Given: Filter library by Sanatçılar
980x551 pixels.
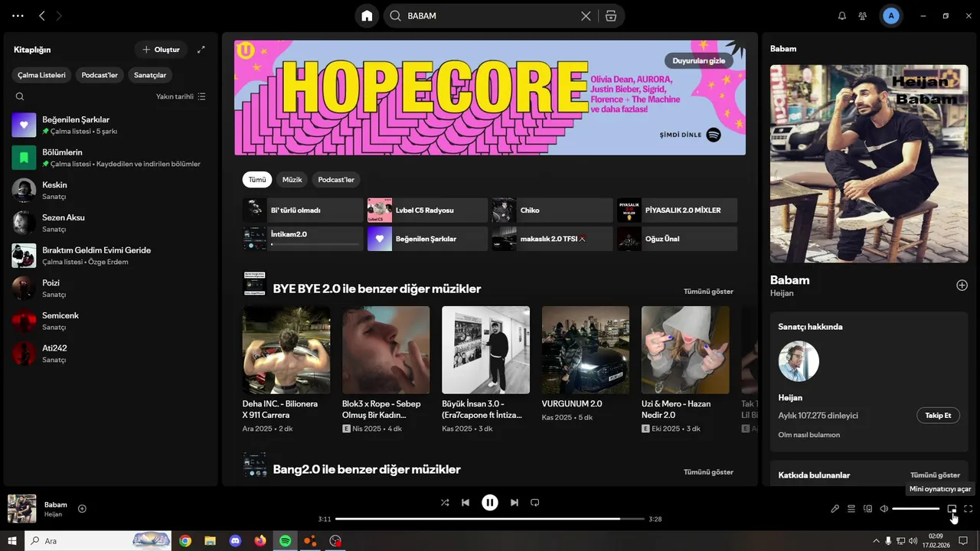Looking at the screenshot, I should pyautogui.click(x=150, y=75).
